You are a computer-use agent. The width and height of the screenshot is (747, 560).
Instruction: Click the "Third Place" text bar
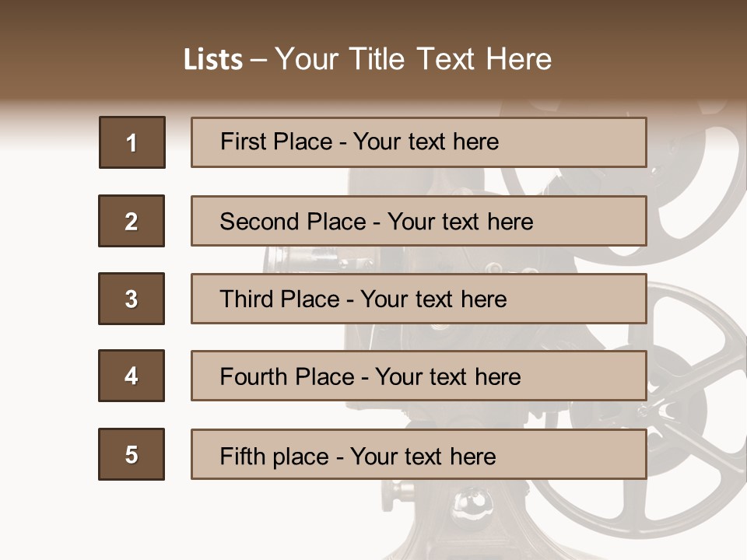pos(419,299)
